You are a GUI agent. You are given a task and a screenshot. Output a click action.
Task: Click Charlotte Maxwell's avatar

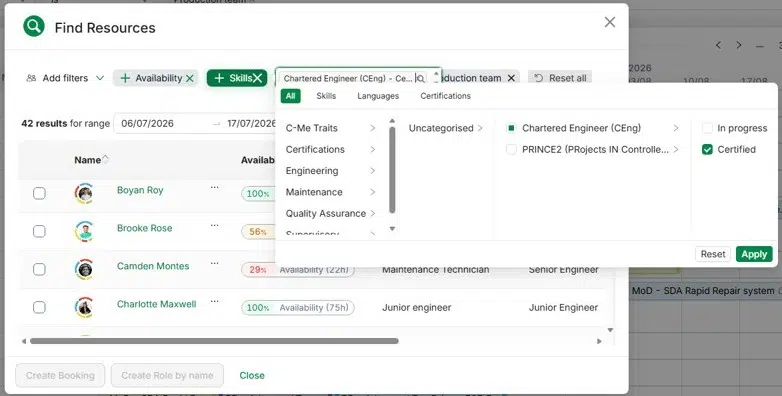click(x=84, y=307)
